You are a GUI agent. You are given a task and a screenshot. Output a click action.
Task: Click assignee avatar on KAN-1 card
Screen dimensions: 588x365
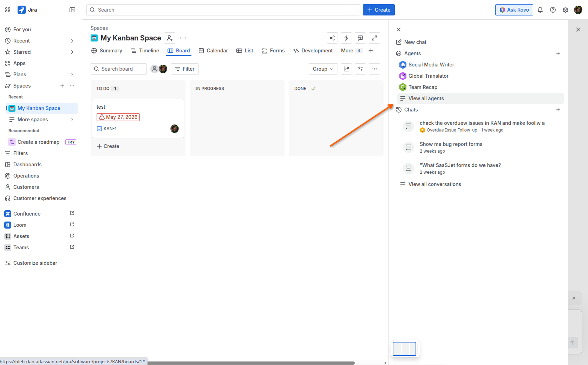point(175,129)
